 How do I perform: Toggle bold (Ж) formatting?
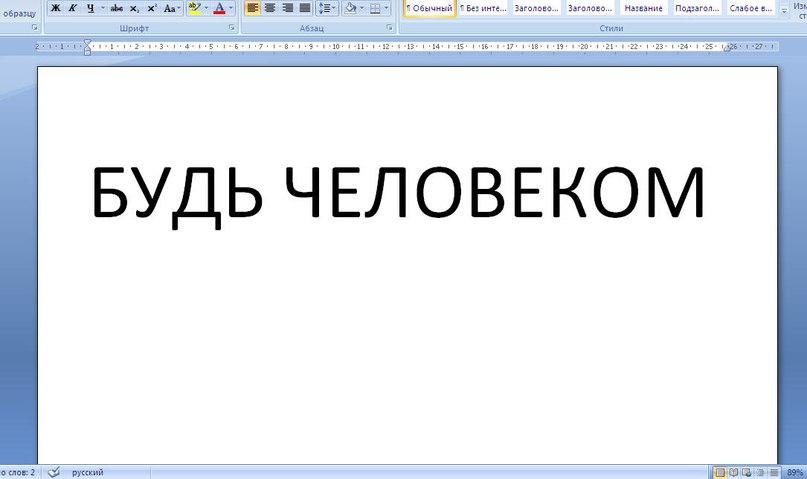(56, 8)
